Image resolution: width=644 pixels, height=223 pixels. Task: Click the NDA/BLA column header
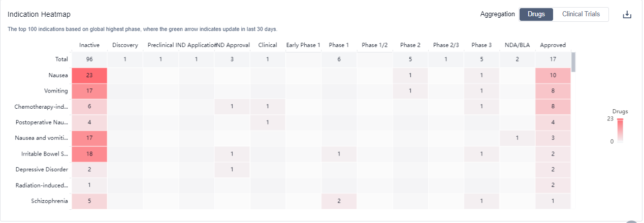tap(517, 45)
